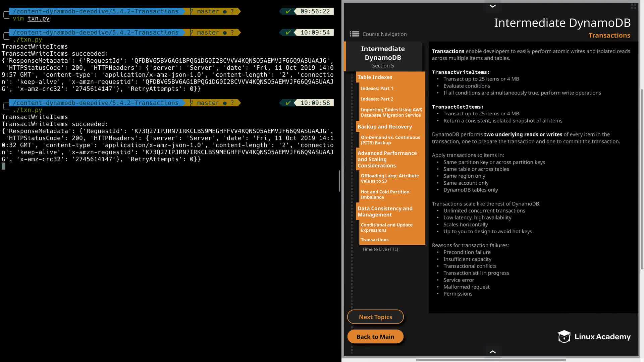Open Importing Tables Using AWS Database Migration Service
Image resolution: width=644 pixels, height=362 pixels.
pyautogui.click(x=391, y=113)
